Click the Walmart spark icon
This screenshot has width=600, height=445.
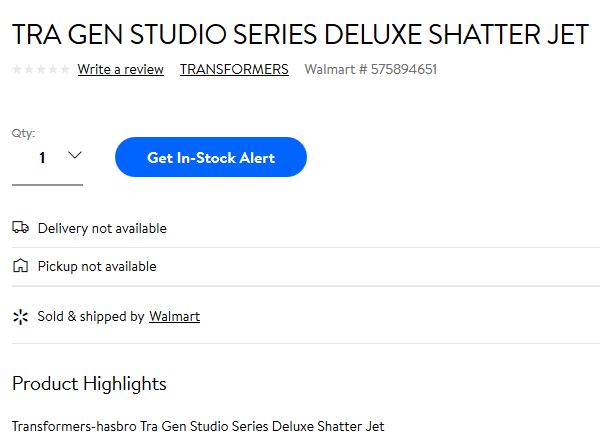pos(20,317)
